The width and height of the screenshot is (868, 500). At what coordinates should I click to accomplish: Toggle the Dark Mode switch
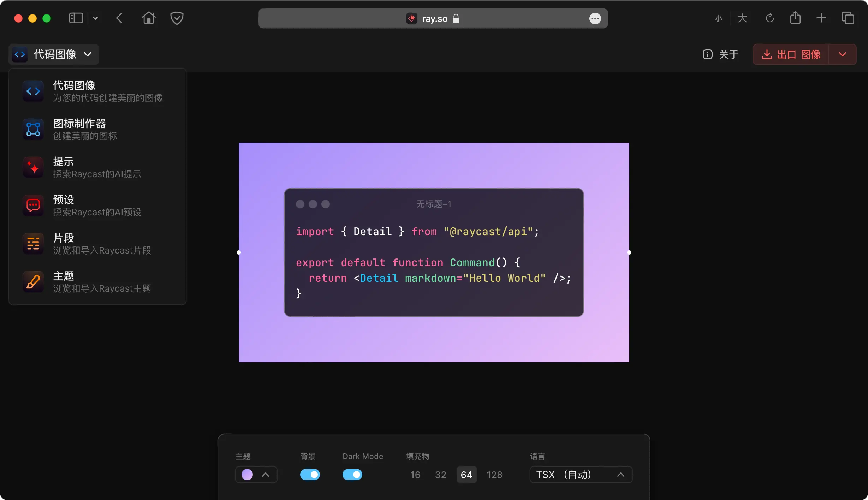(x=352, y=475)
